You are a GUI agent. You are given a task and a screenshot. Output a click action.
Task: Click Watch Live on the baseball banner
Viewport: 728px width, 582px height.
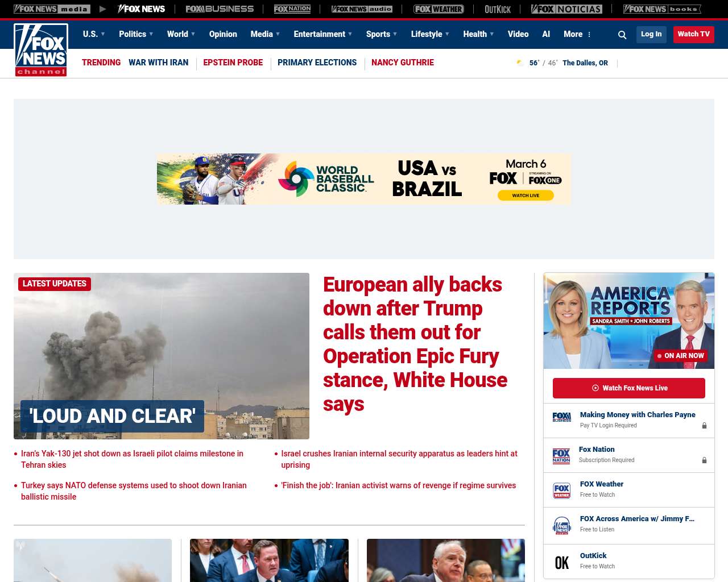point(526,196)
